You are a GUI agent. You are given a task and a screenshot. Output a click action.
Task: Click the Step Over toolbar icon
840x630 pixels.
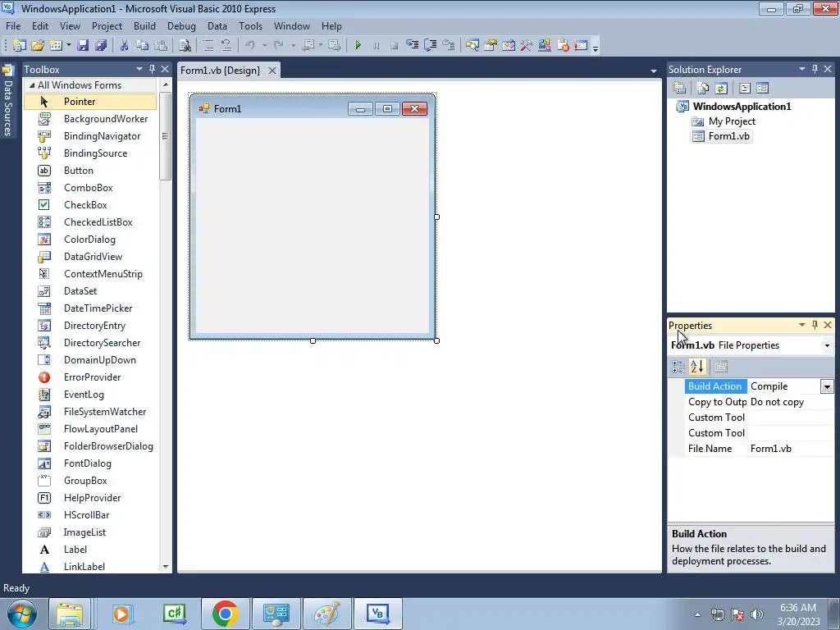[x=430, y=46]
